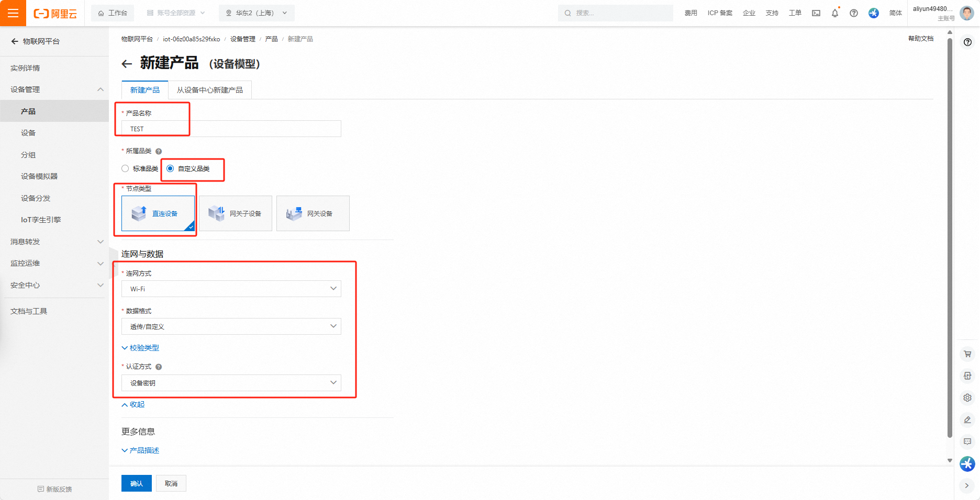Expand the 安全中心 sidebar group

pyautogui.click(x=54, y=285)
